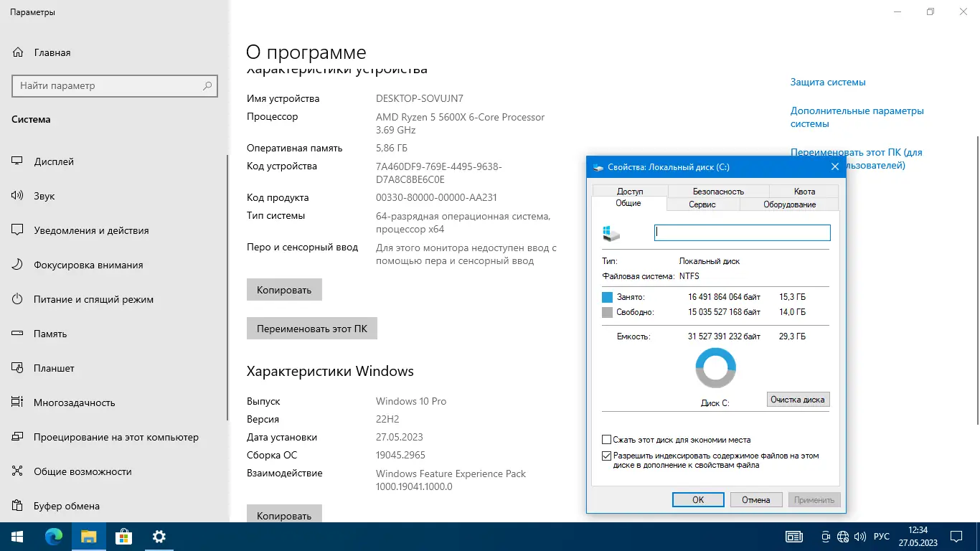Open the Action Center notification icon
Image resolution: width=980 pixels, height=551 pixels.
point(956,537)
